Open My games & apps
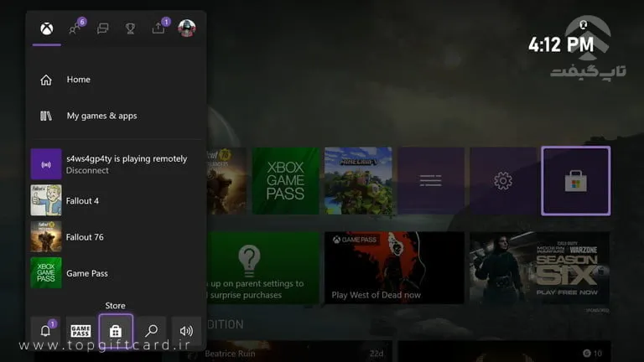Viewport: 644px width, 362px height. click(x=101, y=116)
